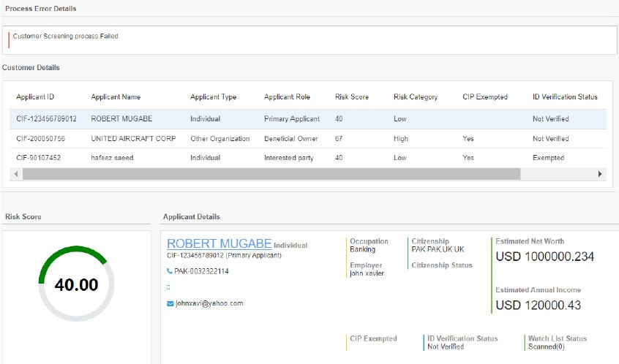Click the USD 120000.43 annual income value
Screen dimensions: 619x364
[x=538, y=306]
